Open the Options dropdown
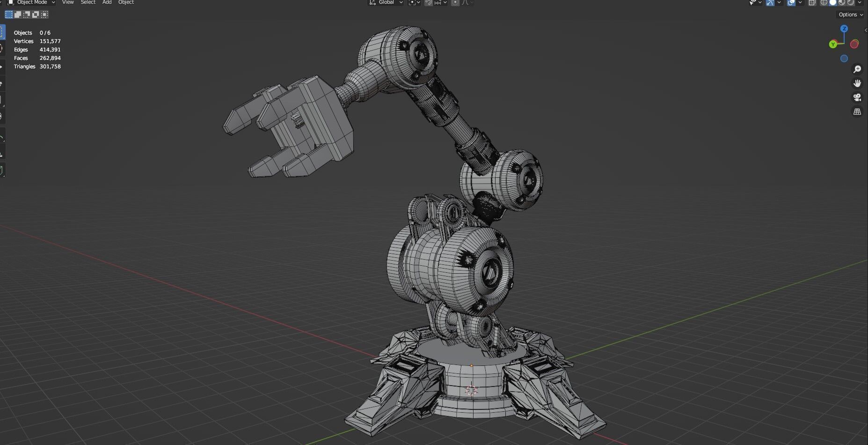 (x=851, y=15)
